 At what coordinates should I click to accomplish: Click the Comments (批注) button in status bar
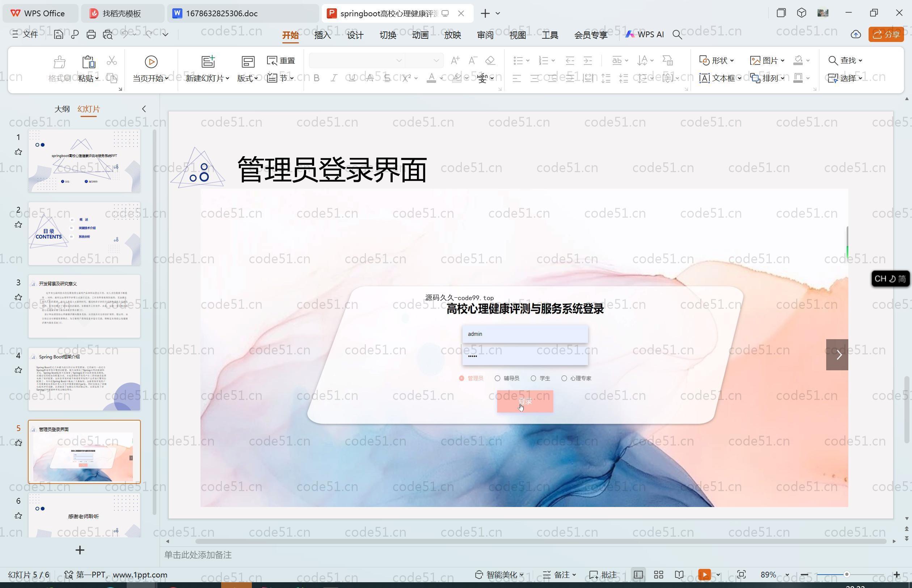click(603, 575)
